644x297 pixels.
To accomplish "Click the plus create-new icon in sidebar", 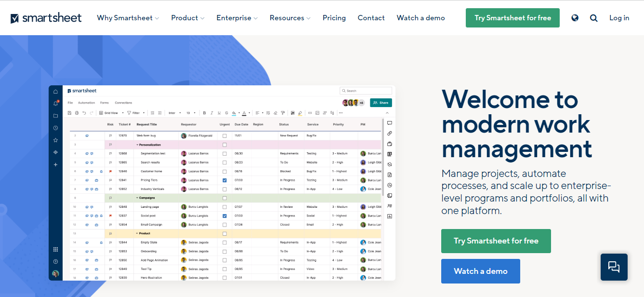I will pos(55,164).
